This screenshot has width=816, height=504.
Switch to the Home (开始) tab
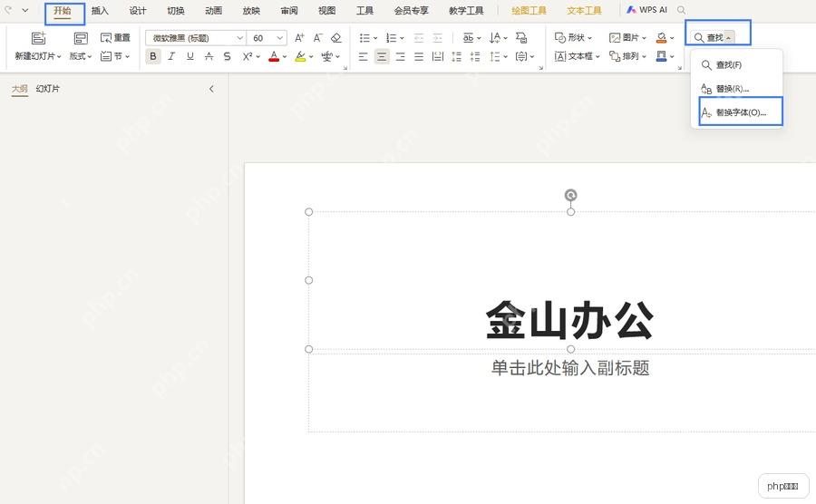pyautogui.click(x=63, y=10)
